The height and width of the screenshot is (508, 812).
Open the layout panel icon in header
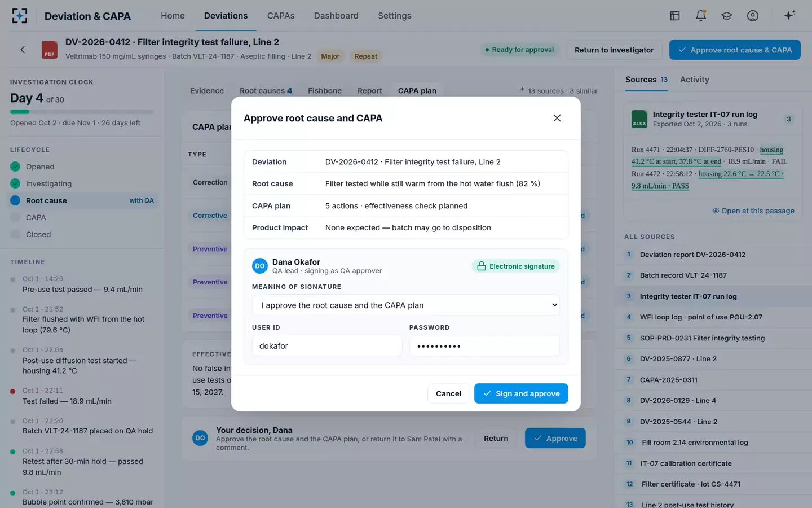[675, 16]
